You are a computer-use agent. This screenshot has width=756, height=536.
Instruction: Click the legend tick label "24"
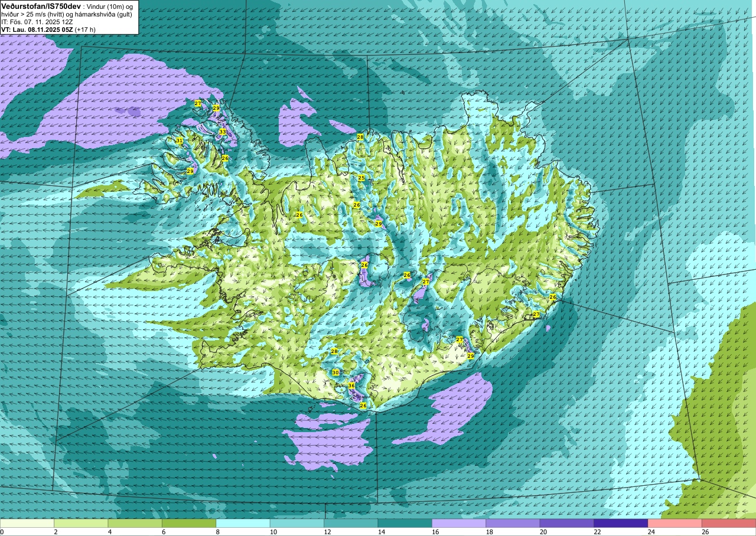(652, 532)
